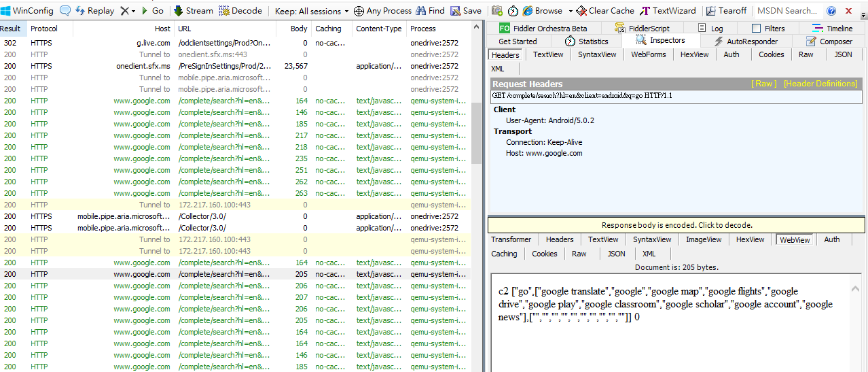Viewport: 868px width, 372px height.
Task: Click the camera screenshot icon
Action: pos(497,11)
